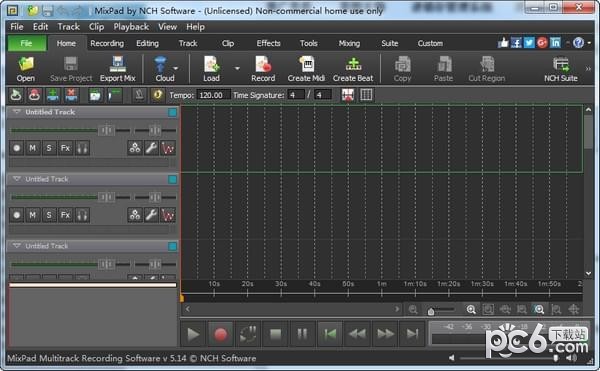Viewport: 600px width, 371px height.
Task: Collapse the third Untitled Track triangle
Action: tap(16, 246)
